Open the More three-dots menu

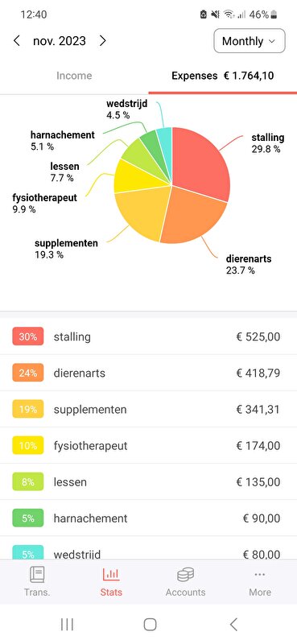pos(260,574)
